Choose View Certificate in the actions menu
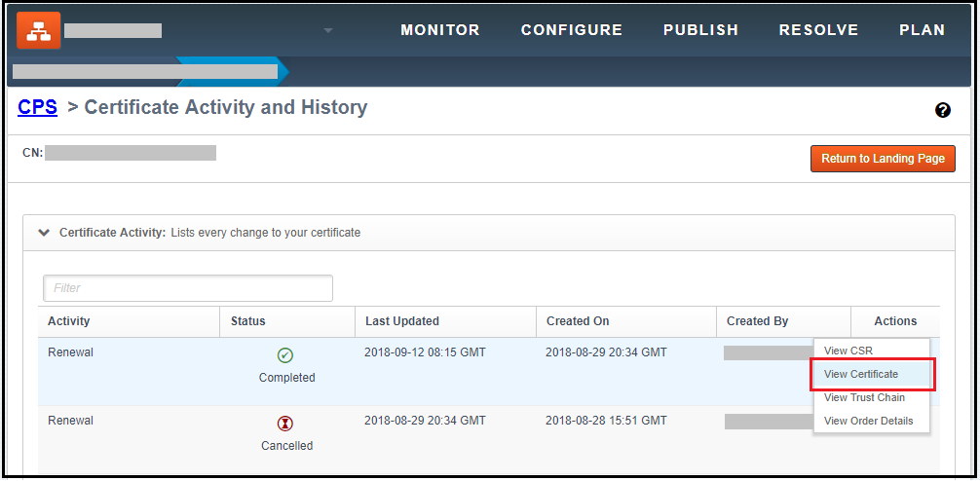980x481 pixels. tap(861, 374)
